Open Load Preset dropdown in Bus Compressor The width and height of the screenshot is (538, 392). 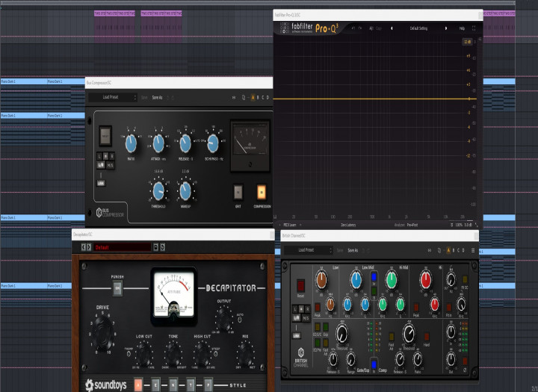(x=113, y=97)
